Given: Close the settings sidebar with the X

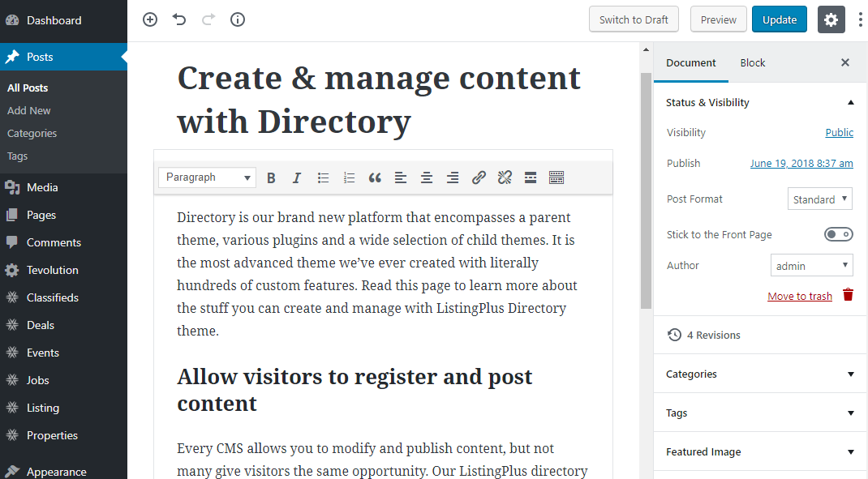Looking at the screenshot, I should 844,62.
